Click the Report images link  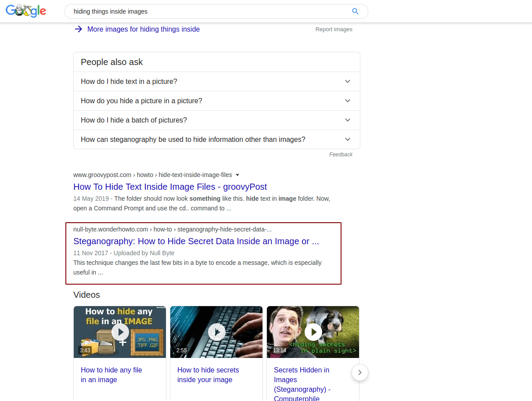(334, 29)
